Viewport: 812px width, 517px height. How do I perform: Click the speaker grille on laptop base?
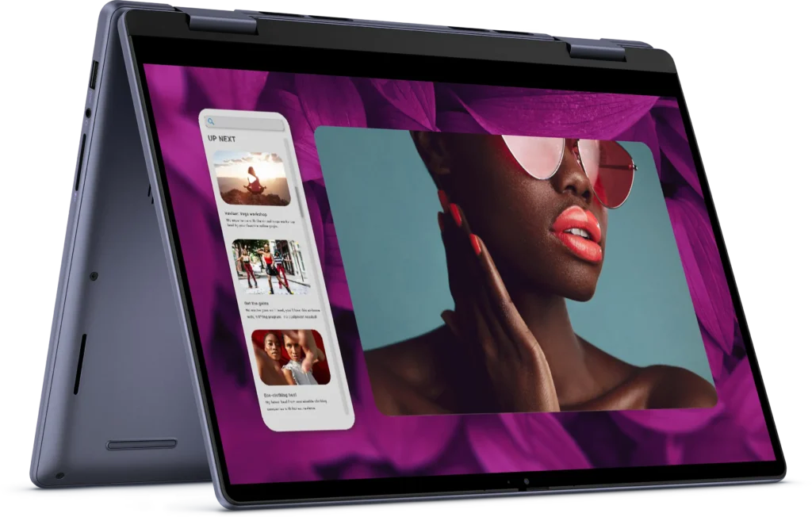(141, 444)
